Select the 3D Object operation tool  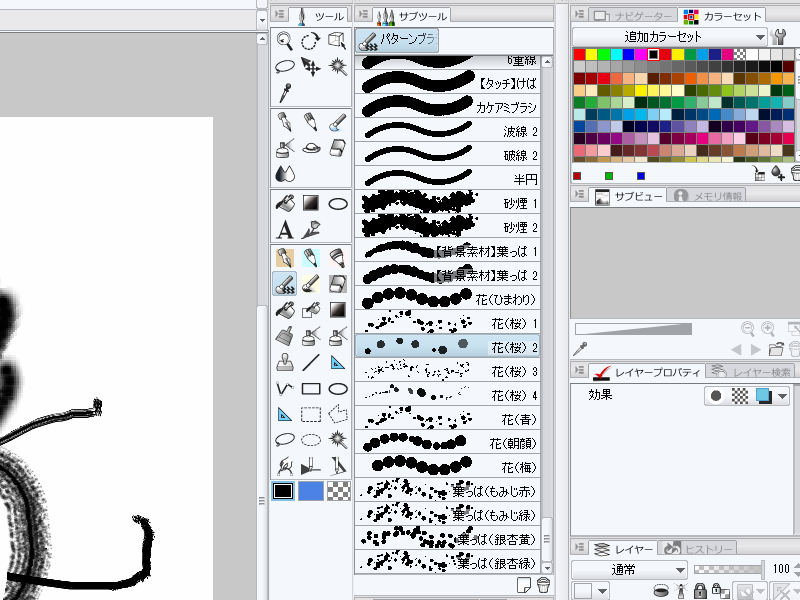(337, 40)
